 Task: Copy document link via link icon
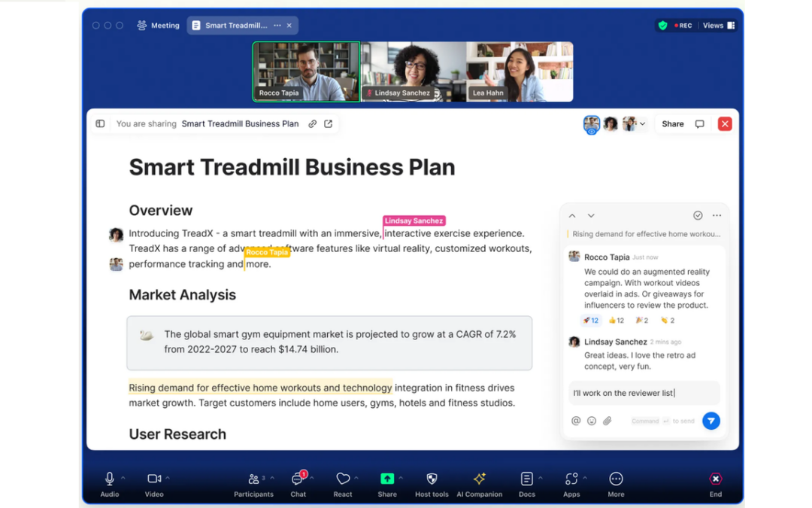tap(312, 124)
